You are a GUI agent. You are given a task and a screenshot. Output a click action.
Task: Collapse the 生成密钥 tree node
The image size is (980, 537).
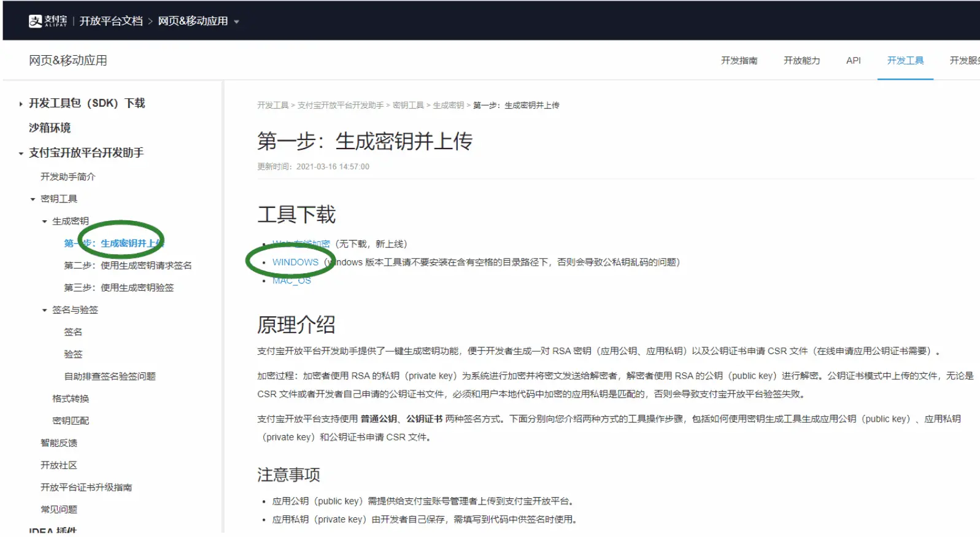click(x=44, y=222)
